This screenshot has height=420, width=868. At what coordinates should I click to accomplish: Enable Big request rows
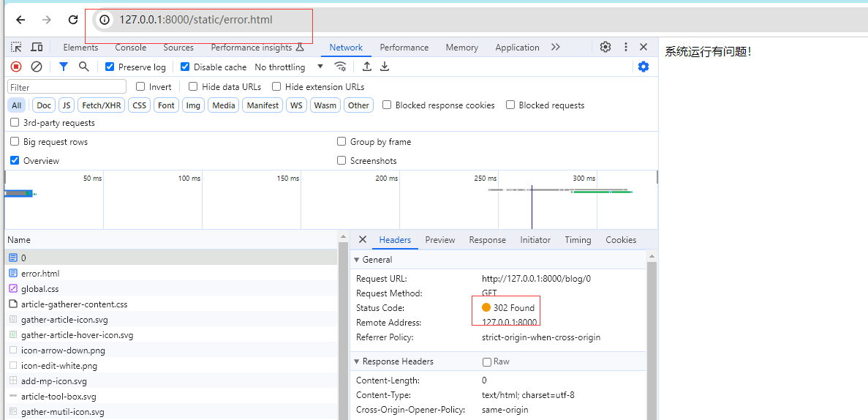click(x=15, y=142)
